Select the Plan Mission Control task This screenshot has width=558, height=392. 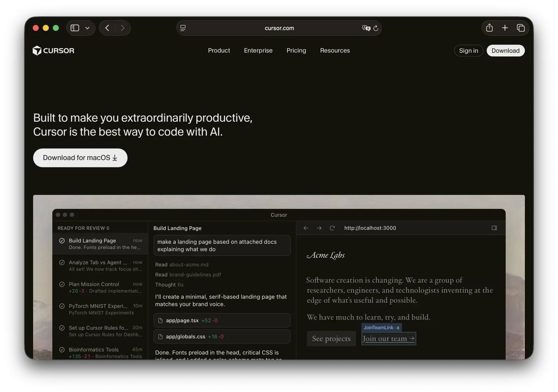(x=100, y=287)
